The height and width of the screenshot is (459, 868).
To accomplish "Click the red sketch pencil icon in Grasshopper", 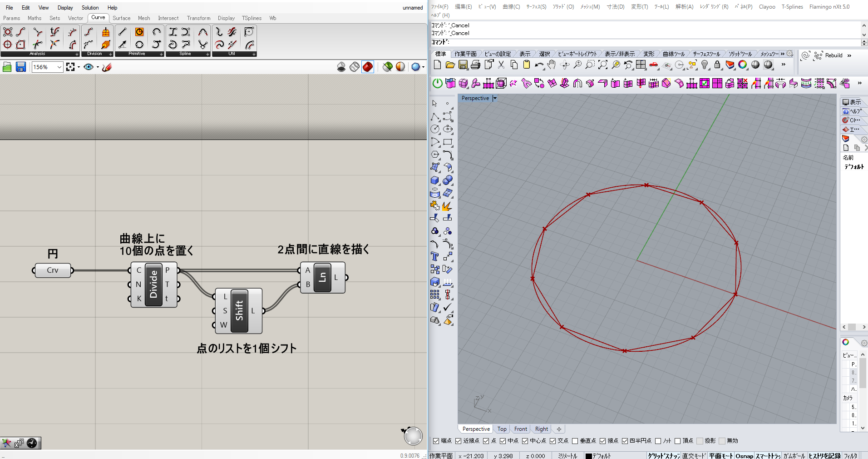I will point(106,67).
